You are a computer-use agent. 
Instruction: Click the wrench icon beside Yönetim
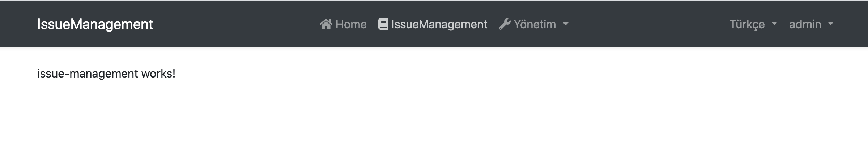[505, 24]
